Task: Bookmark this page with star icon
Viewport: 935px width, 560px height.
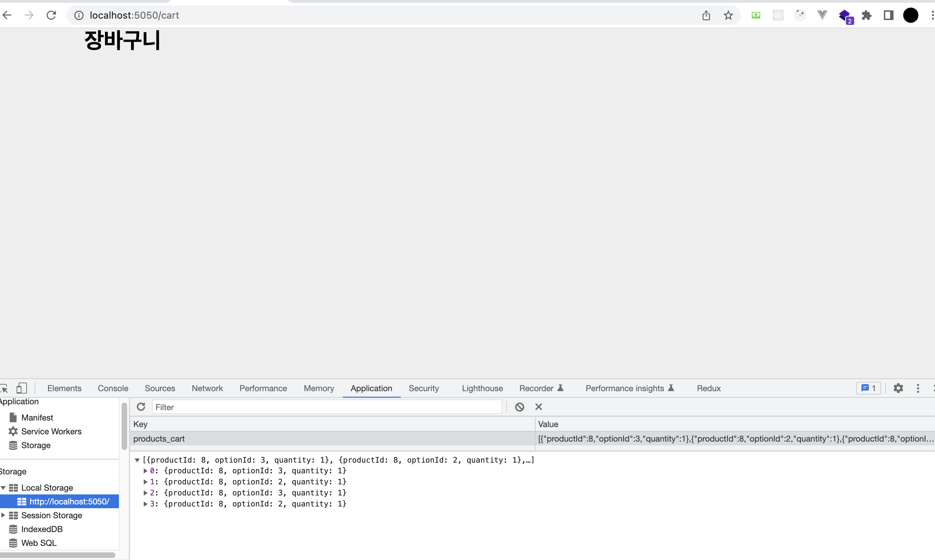Action: click(x=728, y=15)
